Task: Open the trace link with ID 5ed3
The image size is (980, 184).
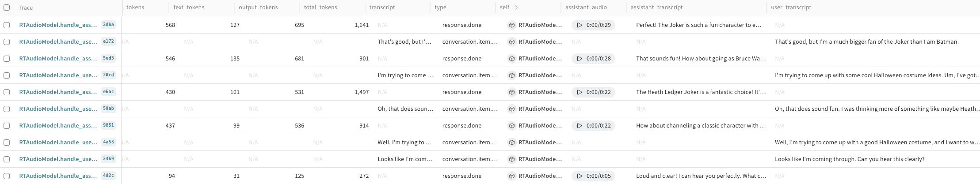Action: coord(58,59)
